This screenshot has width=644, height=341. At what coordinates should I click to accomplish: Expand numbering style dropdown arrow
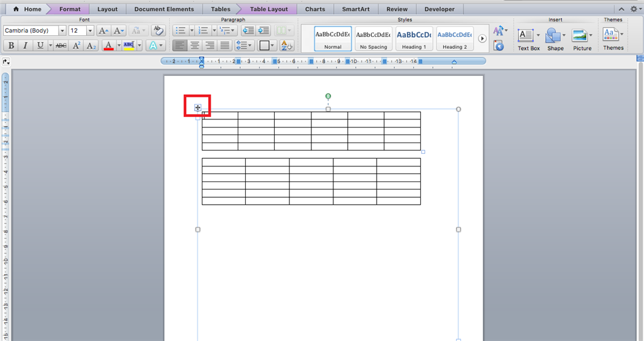point(214,31)
